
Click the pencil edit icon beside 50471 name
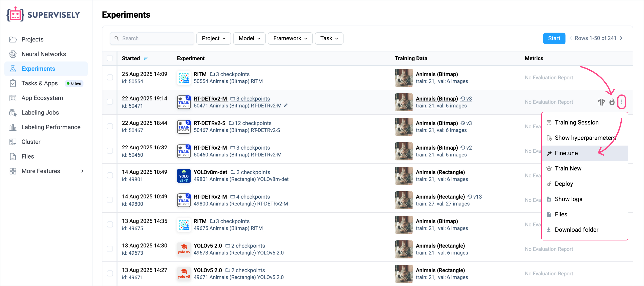[286, 105]
